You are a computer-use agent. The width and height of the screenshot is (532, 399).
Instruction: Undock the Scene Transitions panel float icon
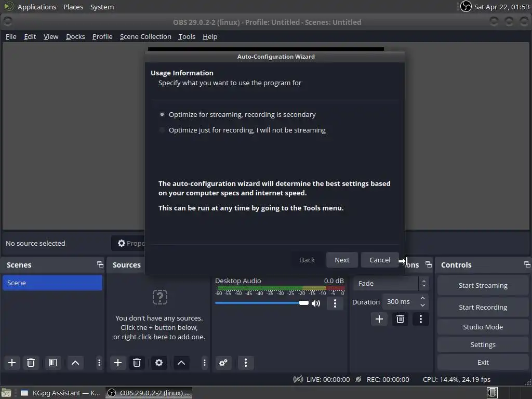[x=429, y=264]
